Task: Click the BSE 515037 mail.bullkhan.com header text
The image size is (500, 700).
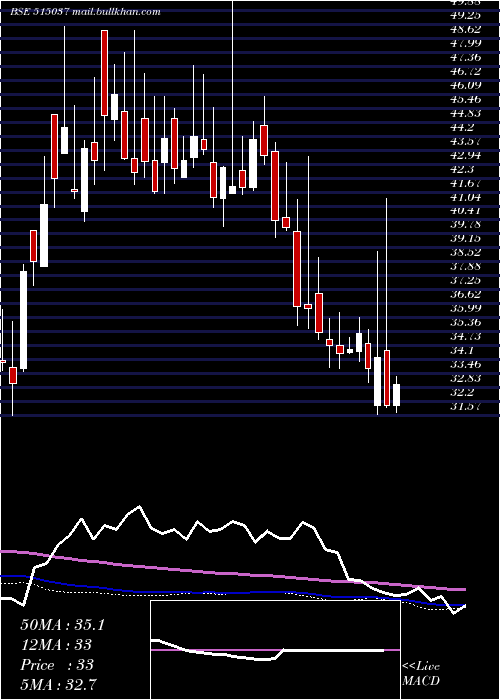Action: tap(85, 12)
